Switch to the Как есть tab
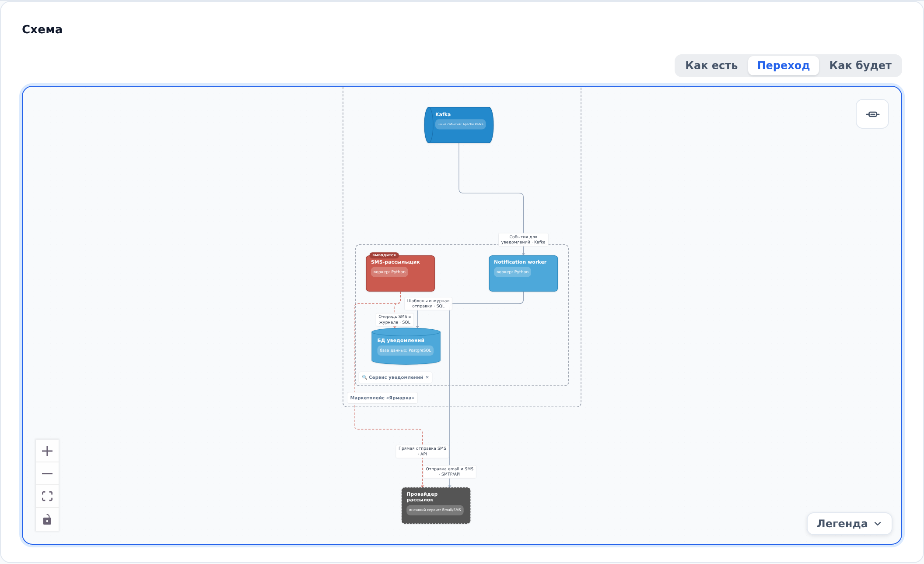This screenshot has width=924, height=564. (x=711, y=66)
